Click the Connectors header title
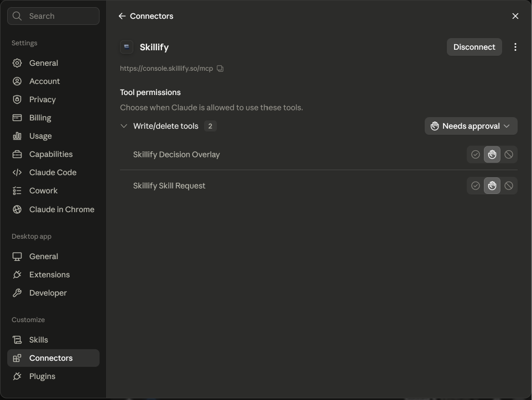The height and width of the screenshot is (400, 532). (152, 16)
